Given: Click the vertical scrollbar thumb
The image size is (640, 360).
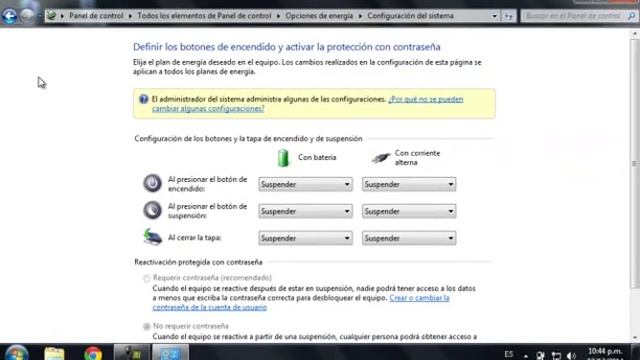Looking at the screenshot, I should (634, 163).
